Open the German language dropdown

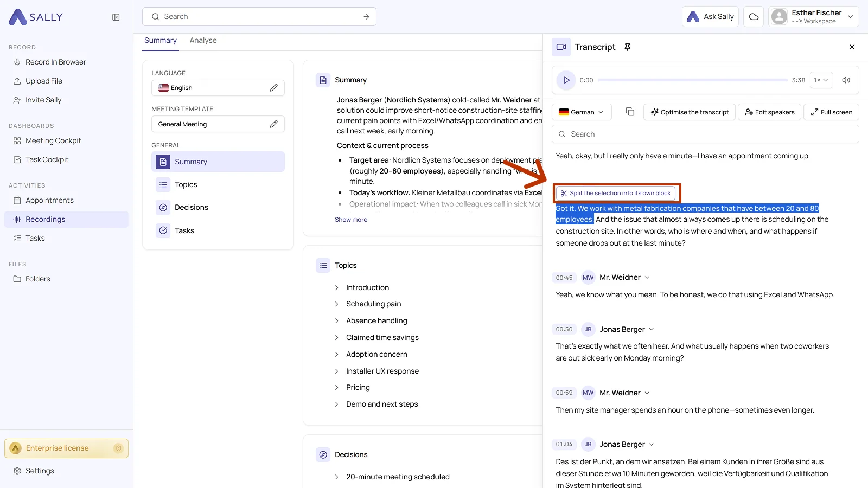pos(582,112)
